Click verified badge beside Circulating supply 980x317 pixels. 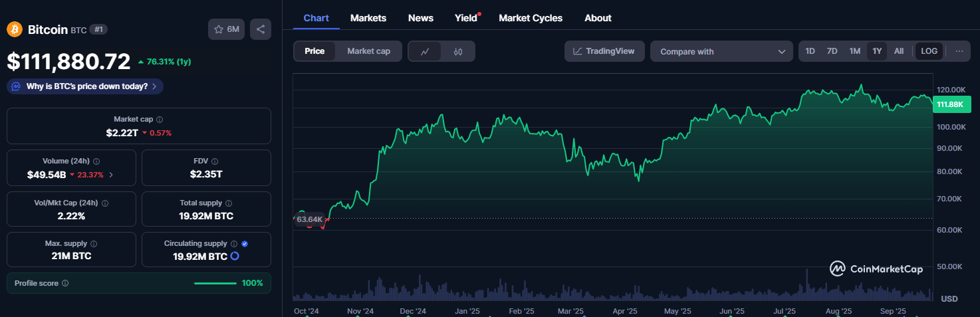[245, 244]
